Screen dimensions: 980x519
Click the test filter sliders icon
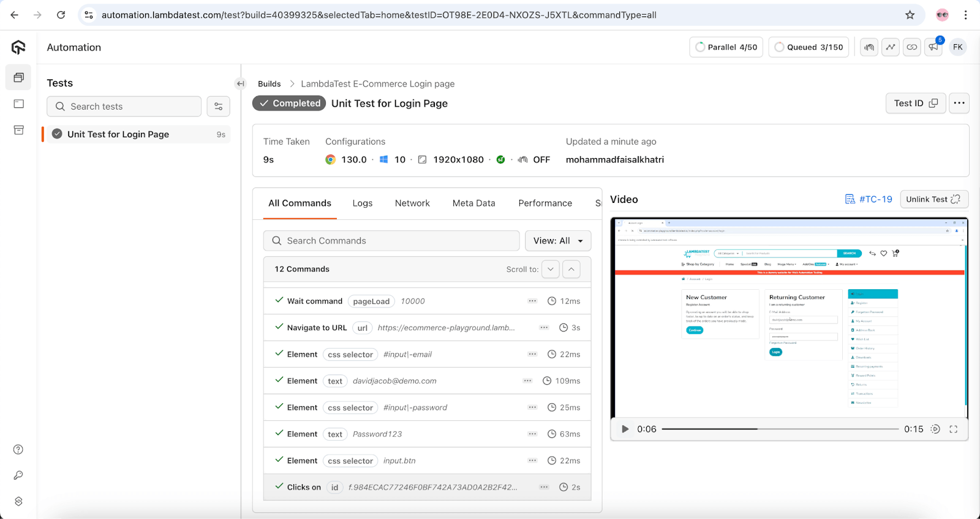219,107
